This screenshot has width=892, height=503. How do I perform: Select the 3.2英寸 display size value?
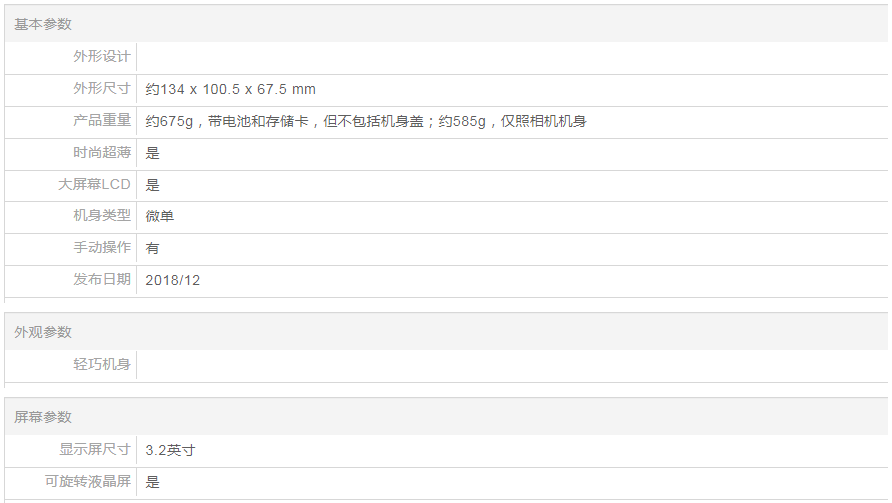click(170, 450)
